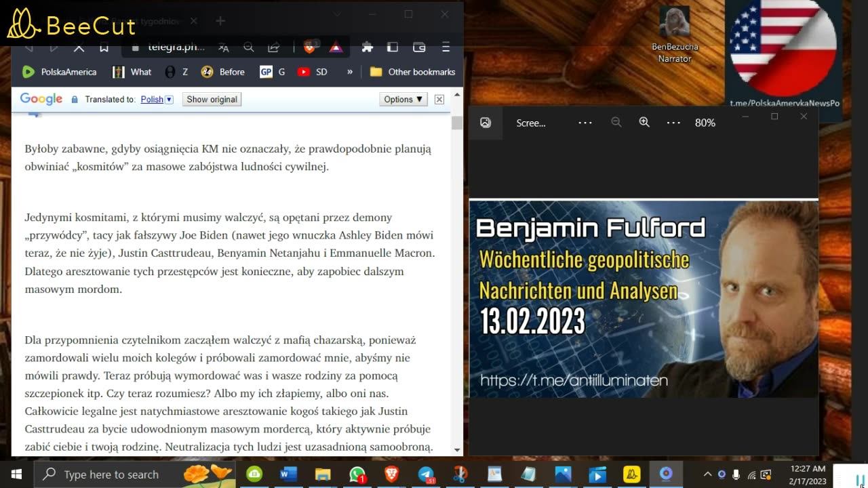
Task: Click the 80% zoom level in Photos
Action: click(705, 123)
